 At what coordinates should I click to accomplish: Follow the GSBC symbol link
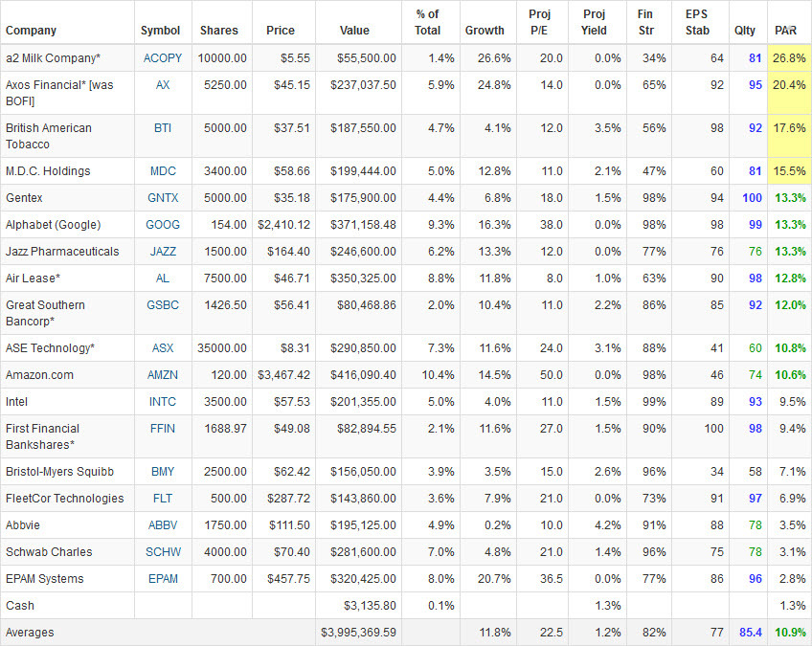(x=163, y=305)
